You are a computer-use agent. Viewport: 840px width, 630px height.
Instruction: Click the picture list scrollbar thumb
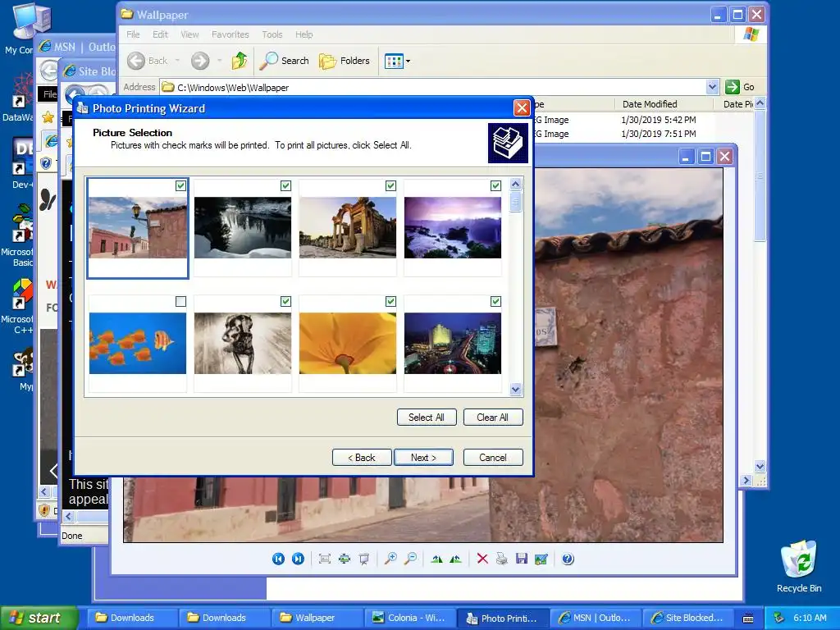(515, 202)
